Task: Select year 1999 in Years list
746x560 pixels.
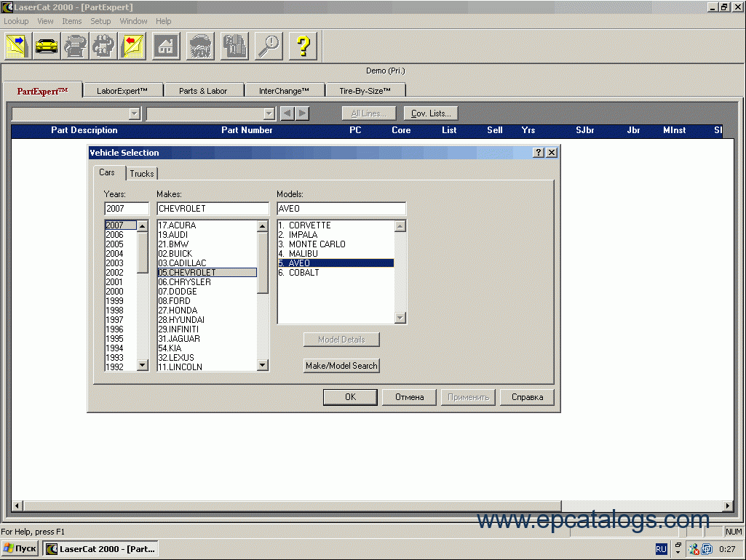Action: [x=121, y=301]
